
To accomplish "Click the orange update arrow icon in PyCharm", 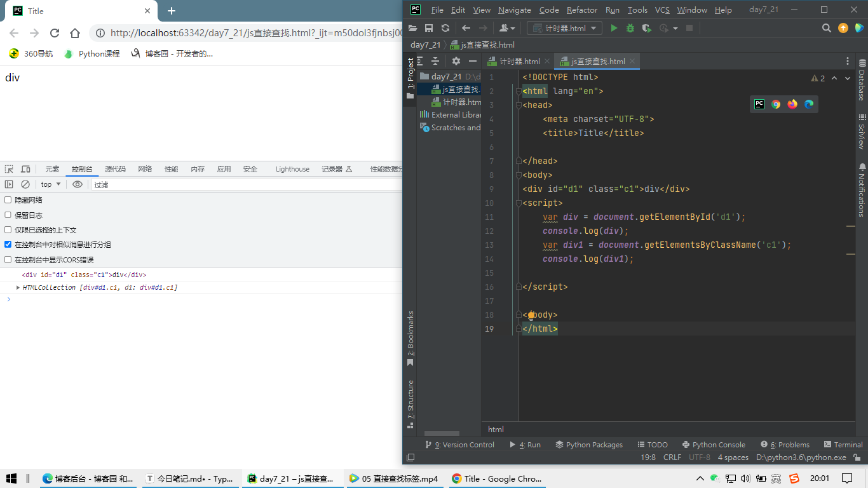I will (843, 28).
